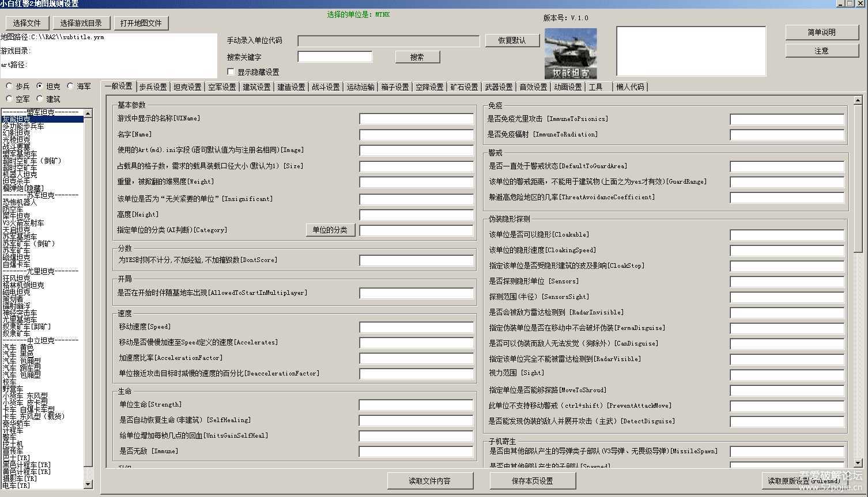Go to the 懒人代码 tab
The width and height of the screenshot is (868, 497).
630,87
